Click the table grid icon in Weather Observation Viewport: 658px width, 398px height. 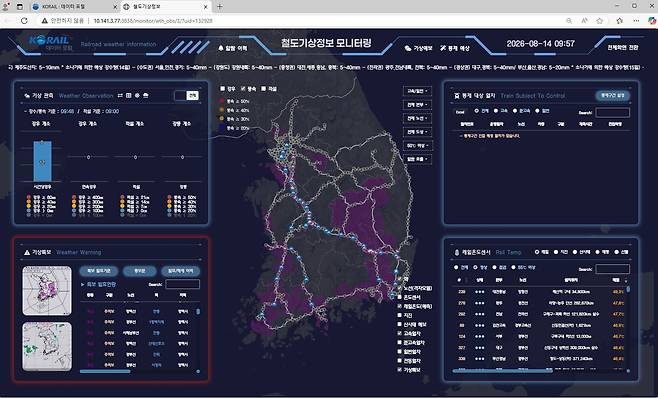pos(129,96)
